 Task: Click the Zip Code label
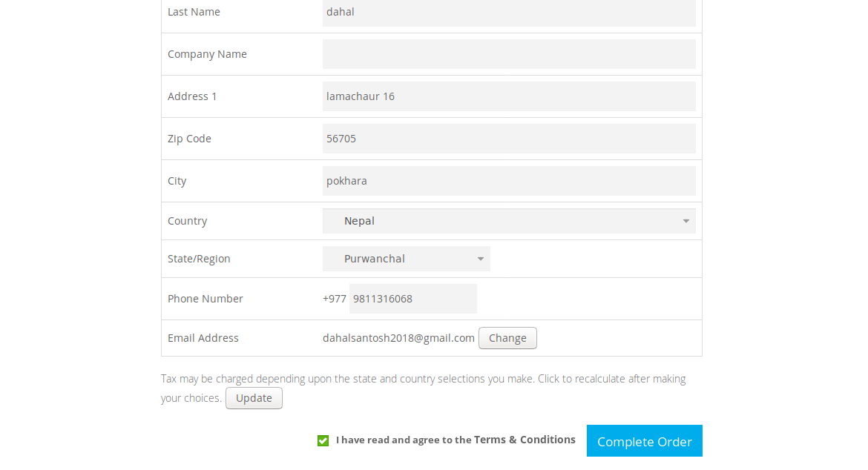189,139
